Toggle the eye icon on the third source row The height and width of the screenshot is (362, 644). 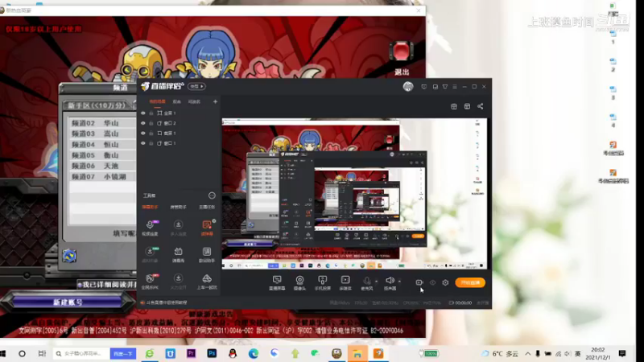[143, 134]
